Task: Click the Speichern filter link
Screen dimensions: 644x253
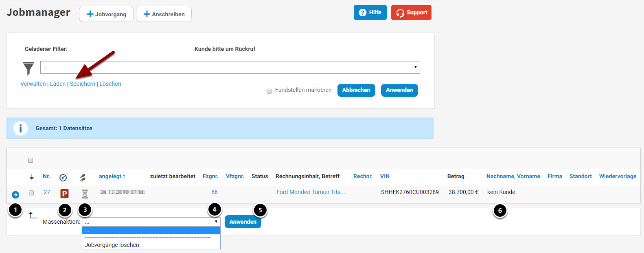Action: (83, 84)
